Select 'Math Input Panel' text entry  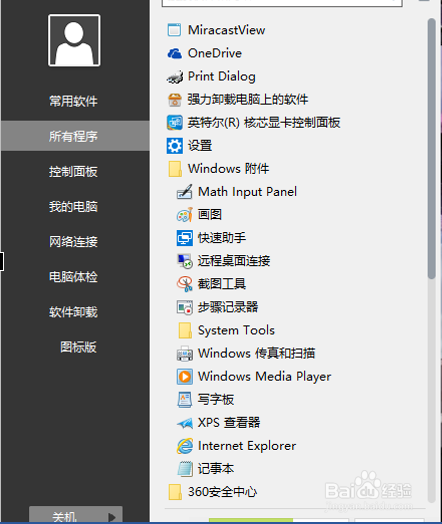[x=247, y=192]
